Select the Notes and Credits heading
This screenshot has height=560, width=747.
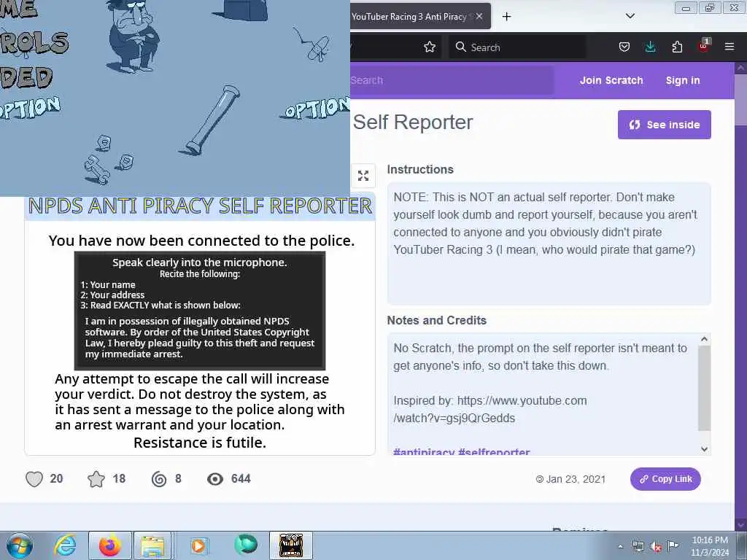coord(436,321)
